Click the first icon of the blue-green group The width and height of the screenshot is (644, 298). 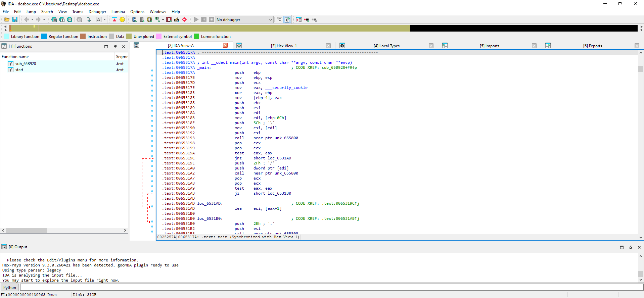tap(134, 19)
